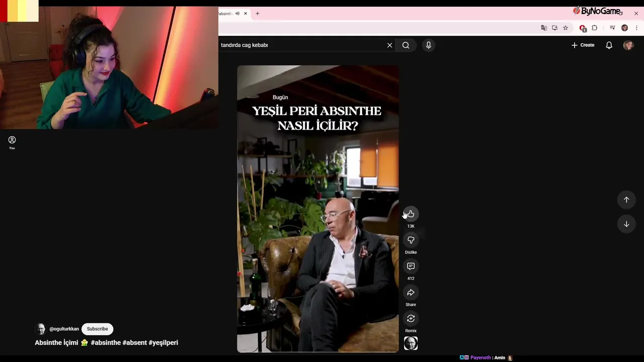Remix this Short
The width and height of the screenshot is (644, 362).
click(x=411, y=319)
